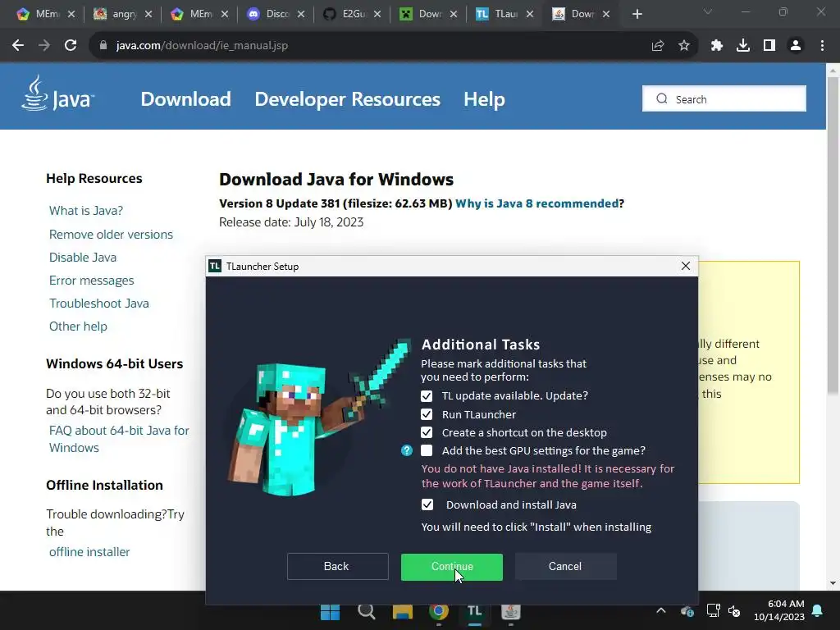Open Windows taskbar search
Viewport: 840px width, 630px height.
[367, 611]
